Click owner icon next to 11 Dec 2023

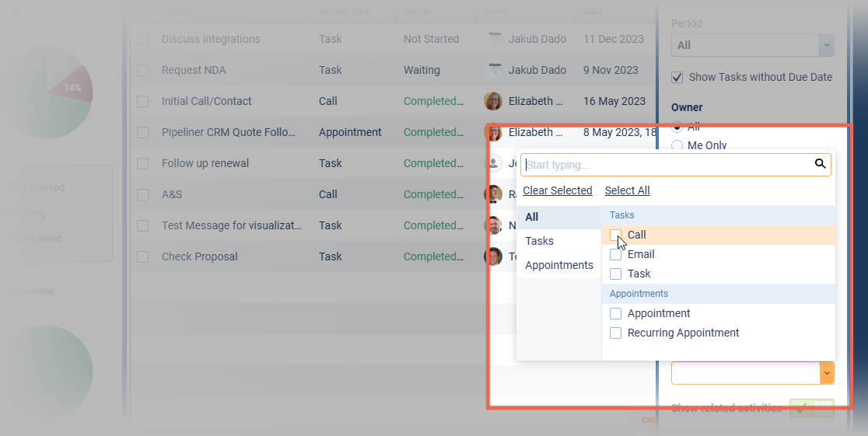tap(494, 39)
